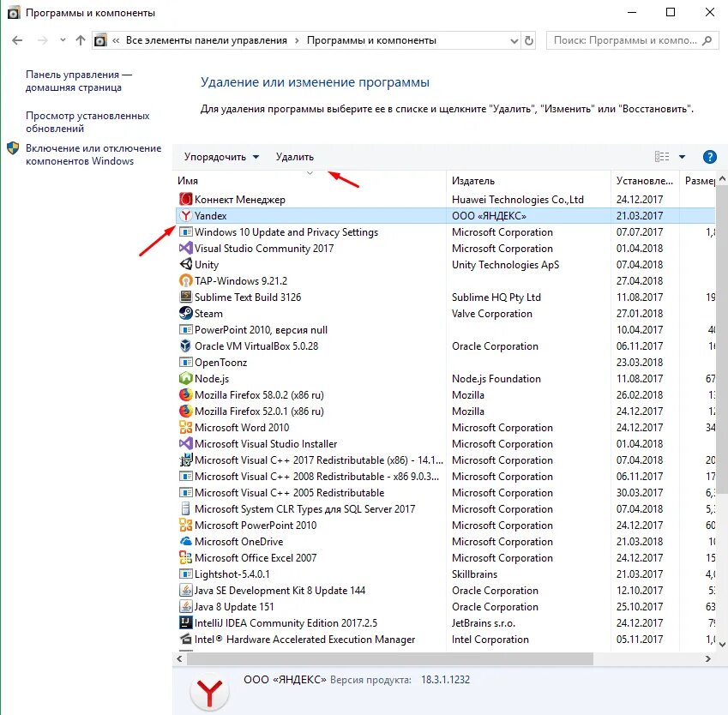The width and height of the screenshot is (728, 715).
Task: Open the help question mark button
Action: coord(709,157)
